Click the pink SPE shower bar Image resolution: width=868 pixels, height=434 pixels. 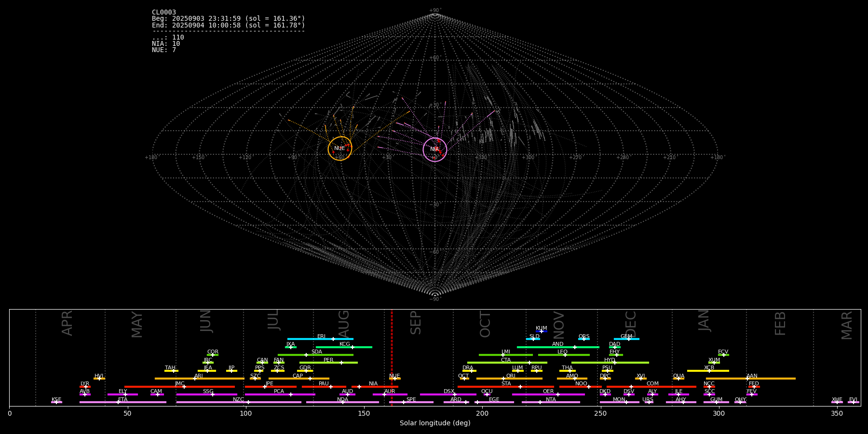[x=411, y=402]
